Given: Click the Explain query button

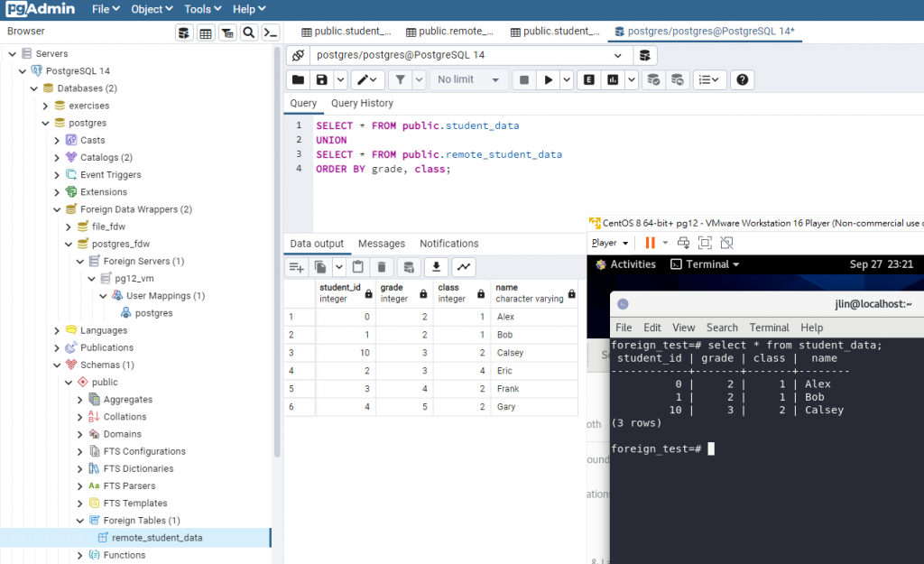Looking at the screenshot, I should coord(588,79).
